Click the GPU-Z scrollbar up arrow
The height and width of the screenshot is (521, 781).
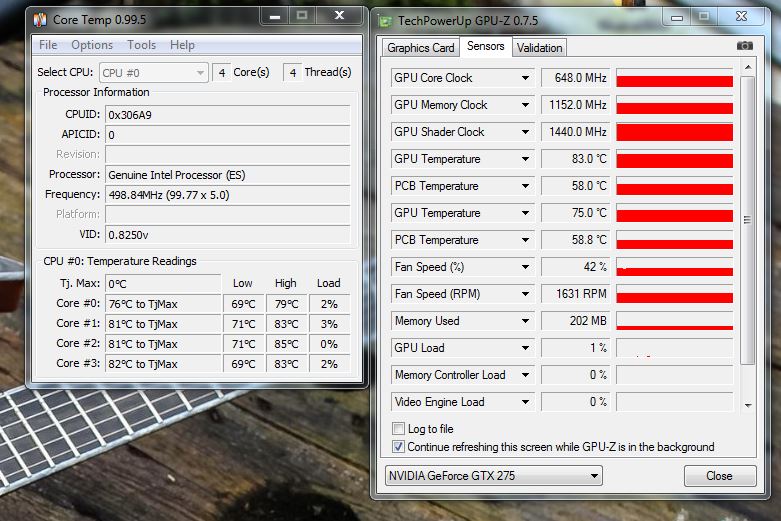coord(748,67)
